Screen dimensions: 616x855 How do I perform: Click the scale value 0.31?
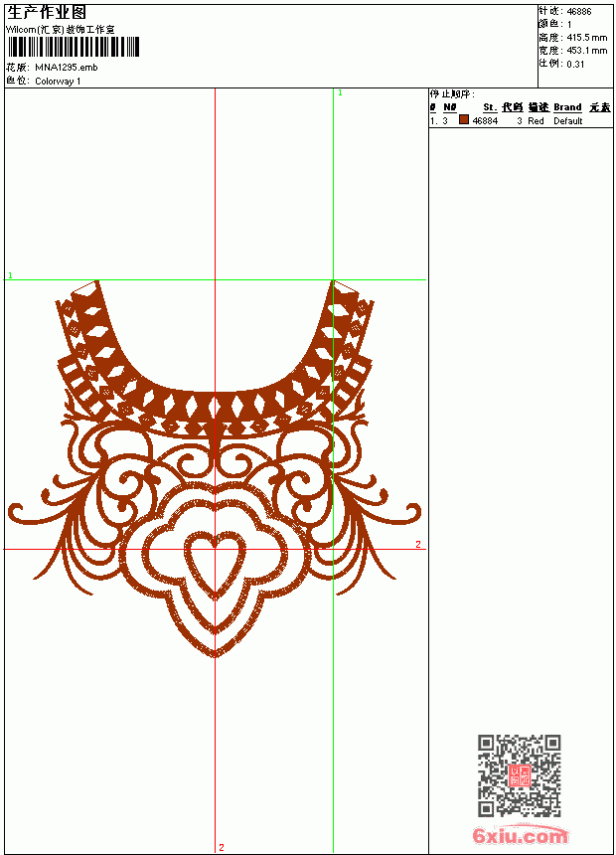click(575, 64)
